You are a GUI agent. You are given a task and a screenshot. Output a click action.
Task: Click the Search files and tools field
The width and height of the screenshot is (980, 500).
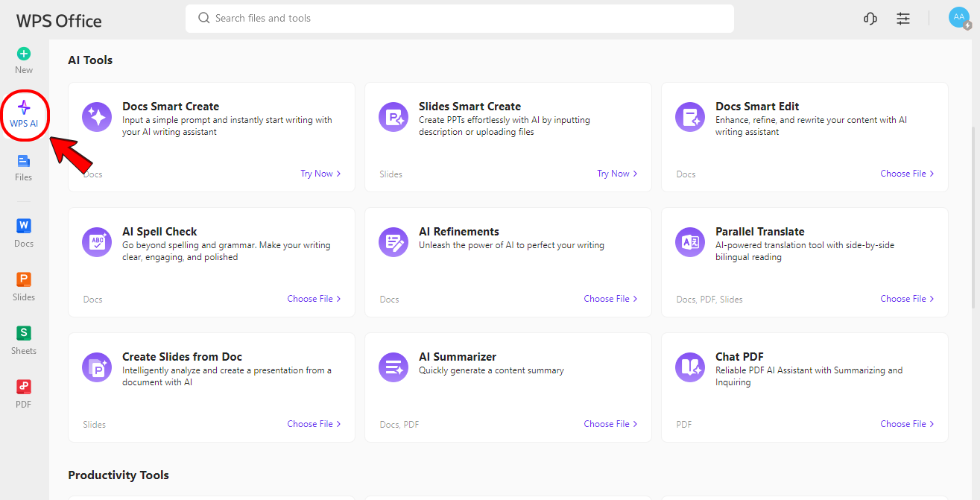pyautogui.click(x=459, y=19)
